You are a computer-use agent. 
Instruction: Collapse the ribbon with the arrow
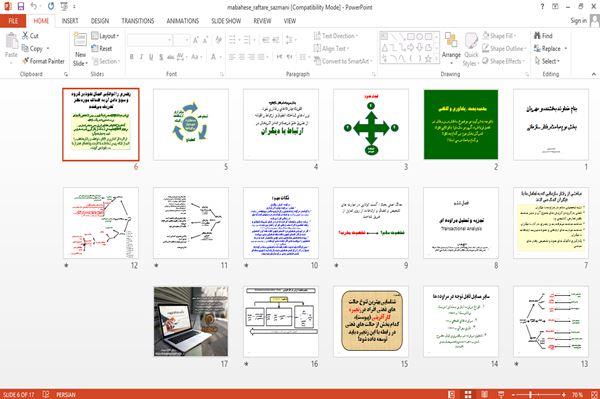593,74
